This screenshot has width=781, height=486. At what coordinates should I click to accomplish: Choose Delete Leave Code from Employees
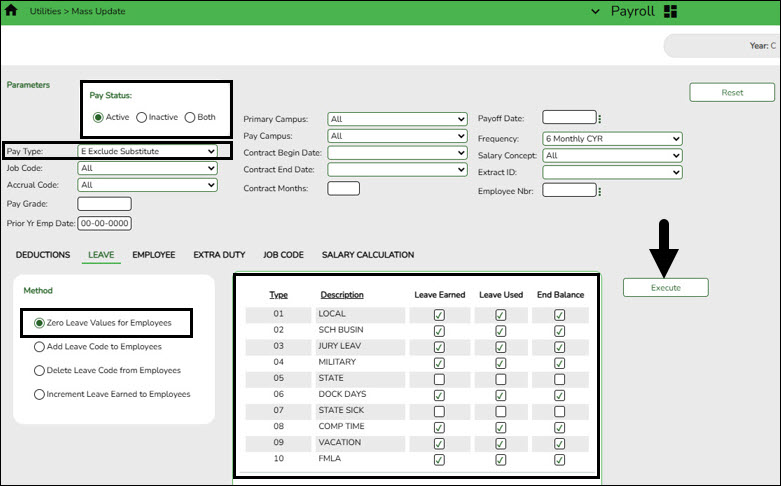(x=39, y=370)
